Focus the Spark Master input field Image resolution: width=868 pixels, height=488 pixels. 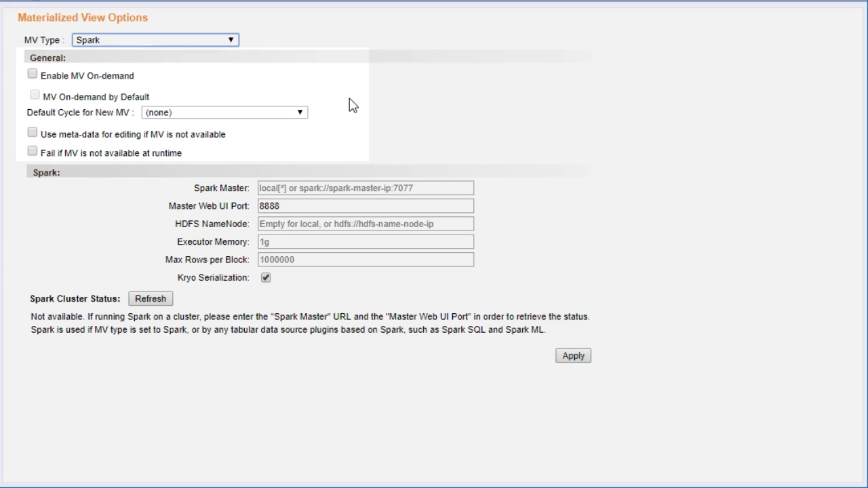(366, 188)
